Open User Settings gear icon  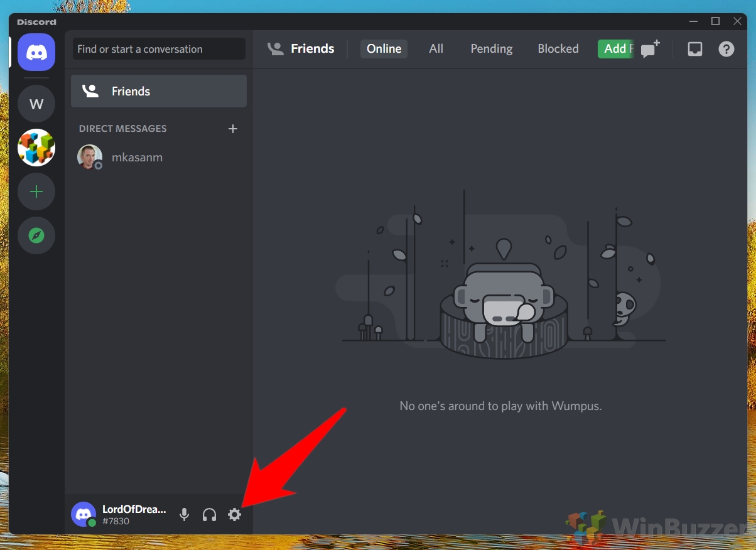(234, 515)
